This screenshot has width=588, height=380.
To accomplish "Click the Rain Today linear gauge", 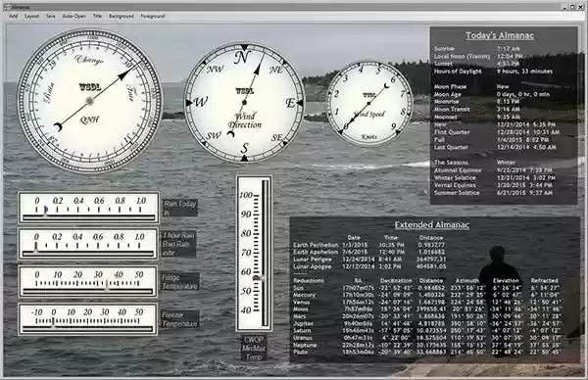I will coord(88,208).
